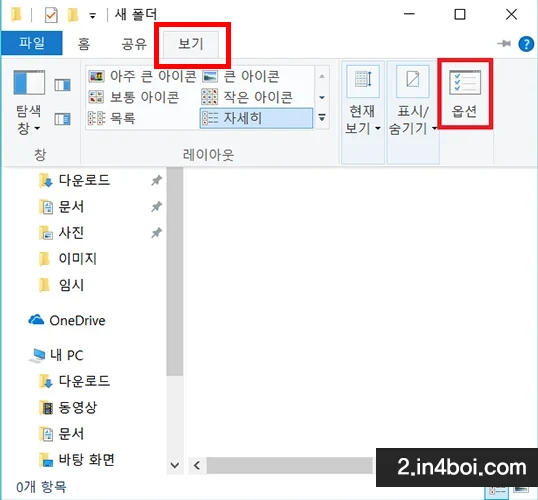Select 작은 아이콘 layout
538x500 pixels.
click(x=247, y=97)
